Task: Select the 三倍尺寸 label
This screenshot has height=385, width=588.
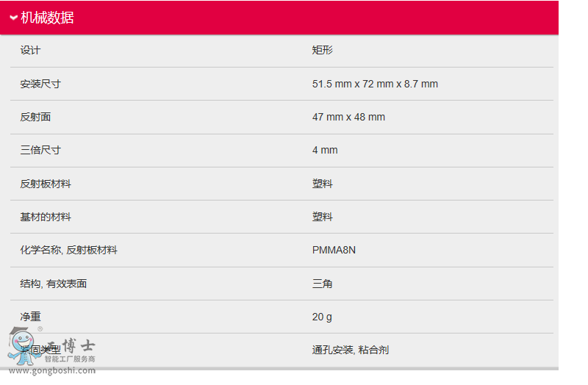Action: point(40,150)
